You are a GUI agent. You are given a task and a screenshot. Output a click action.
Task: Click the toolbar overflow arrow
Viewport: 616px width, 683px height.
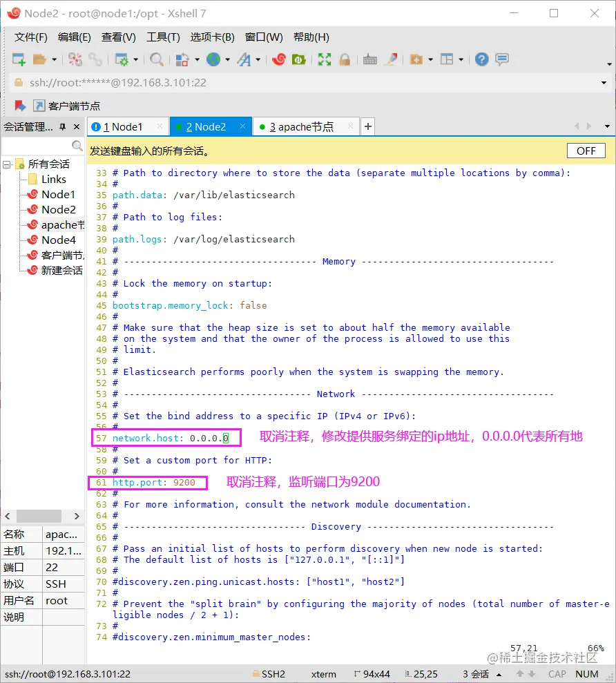click(x=609, y=64)
